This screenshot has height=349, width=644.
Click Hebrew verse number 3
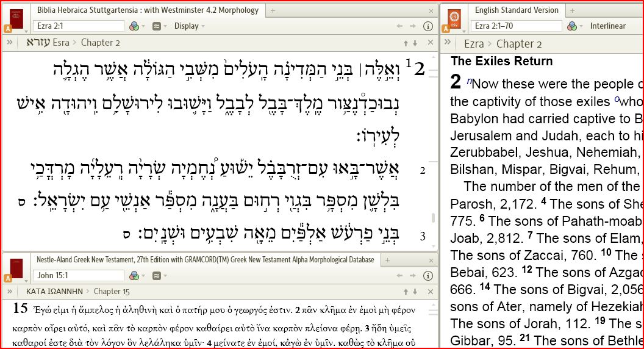[423, 236]
